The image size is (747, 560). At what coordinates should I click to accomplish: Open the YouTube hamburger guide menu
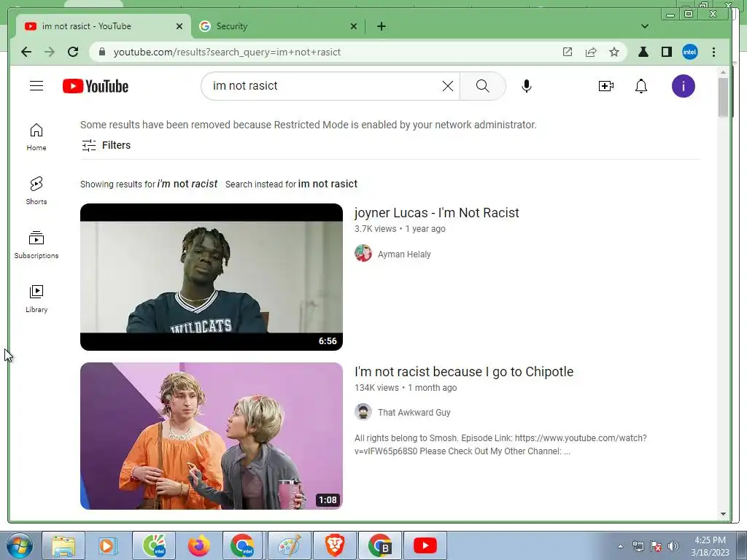point(36,86)
